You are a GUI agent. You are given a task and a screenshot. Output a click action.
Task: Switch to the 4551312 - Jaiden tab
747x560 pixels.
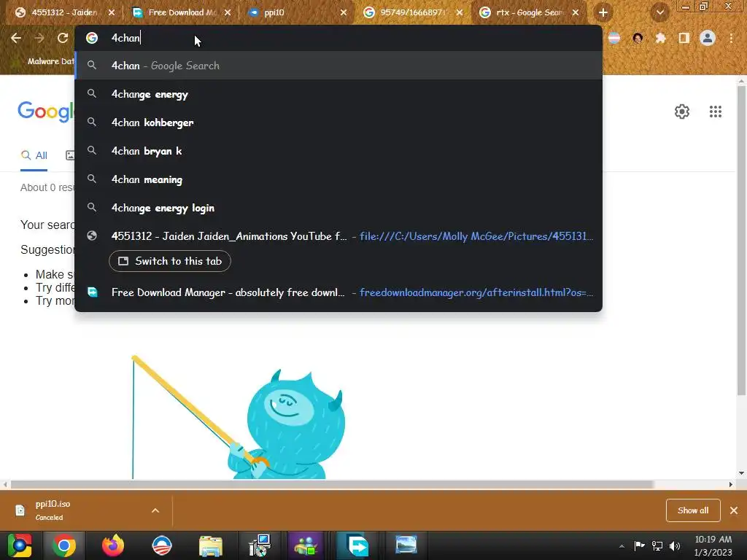tap(64, 12)
